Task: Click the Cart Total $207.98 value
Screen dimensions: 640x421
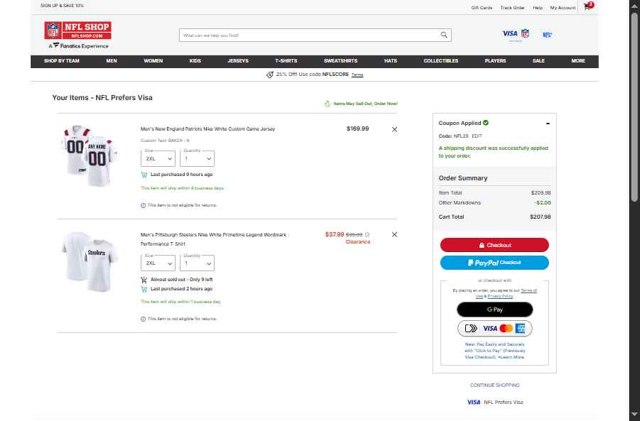Action: (x=540, y=217)
